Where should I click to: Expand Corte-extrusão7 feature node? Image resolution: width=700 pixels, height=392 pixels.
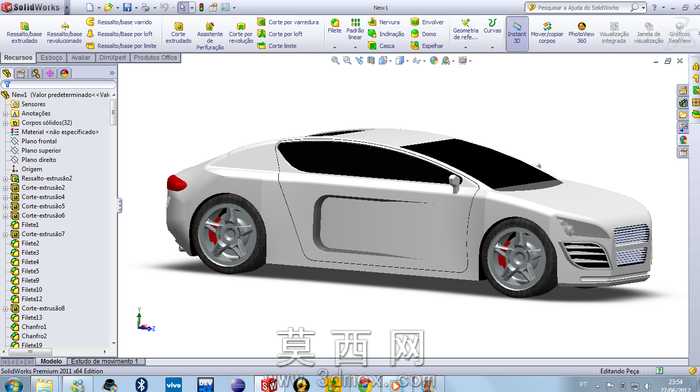point(6,234)
